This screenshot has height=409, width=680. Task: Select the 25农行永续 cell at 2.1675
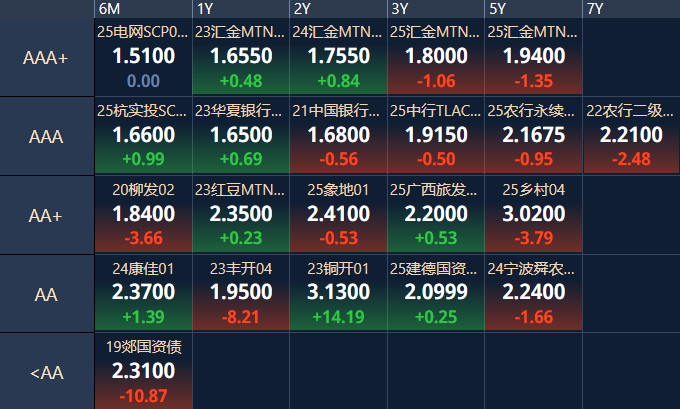[x=534, y=136]
